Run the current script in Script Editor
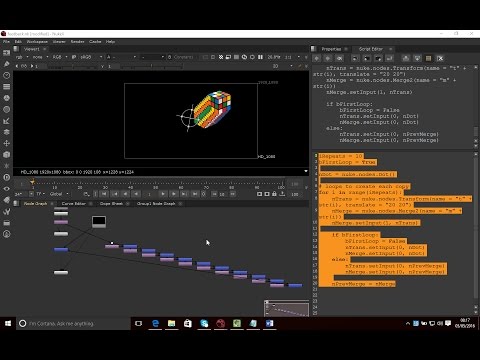 pos(389,58)
